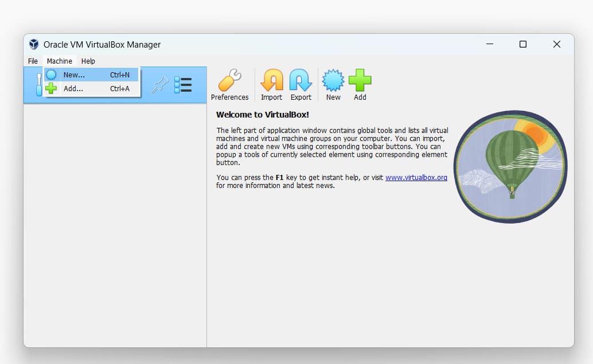Image resolution: width=593 pixels, height=364 pixels.
Task: Click the Welcome to VirtualBox! heading
Action: pos(263,115)
